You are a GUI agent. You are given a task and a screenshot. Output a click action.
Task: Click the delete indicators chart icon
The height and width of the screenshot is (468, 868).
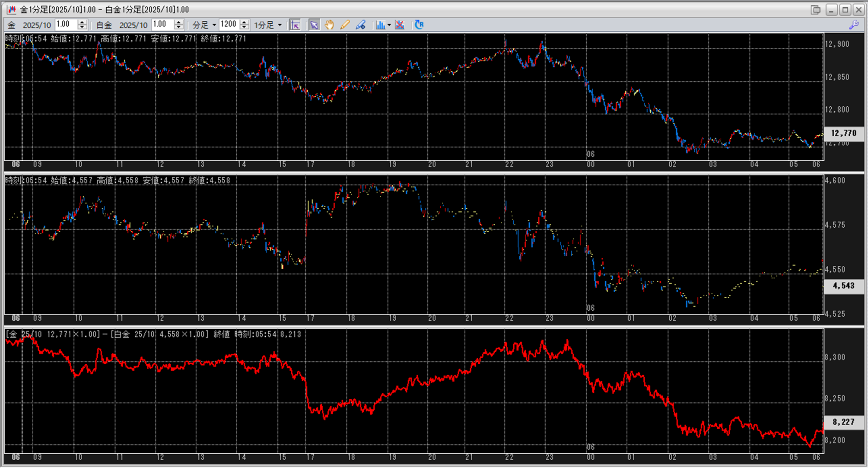coord(400,25)
